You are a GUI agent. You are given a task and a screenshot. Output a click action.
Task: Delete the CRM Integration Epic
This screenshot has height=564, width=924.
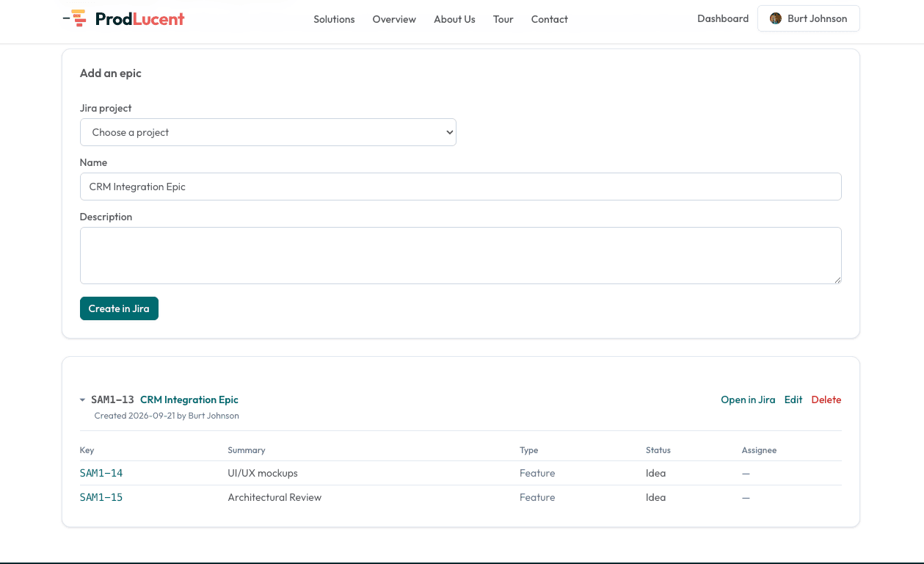point(826,399)
